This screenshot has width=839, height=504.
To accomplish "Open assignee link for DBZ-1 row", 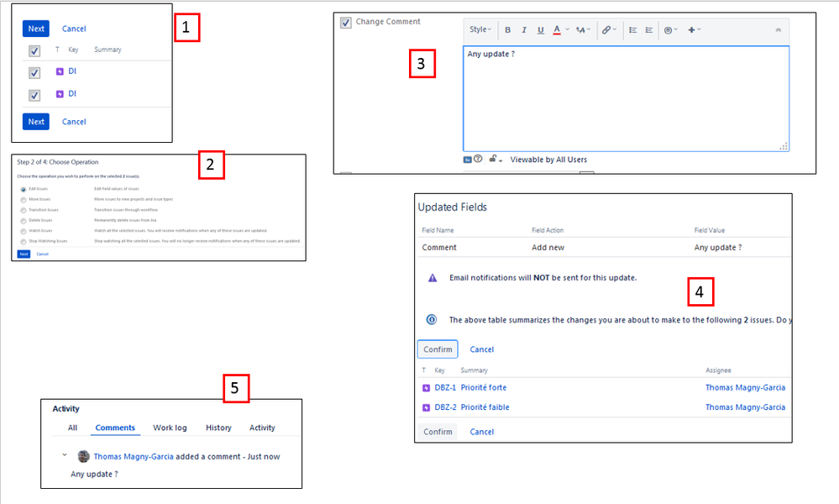I will pyautogui.click(x=746, y=387).
